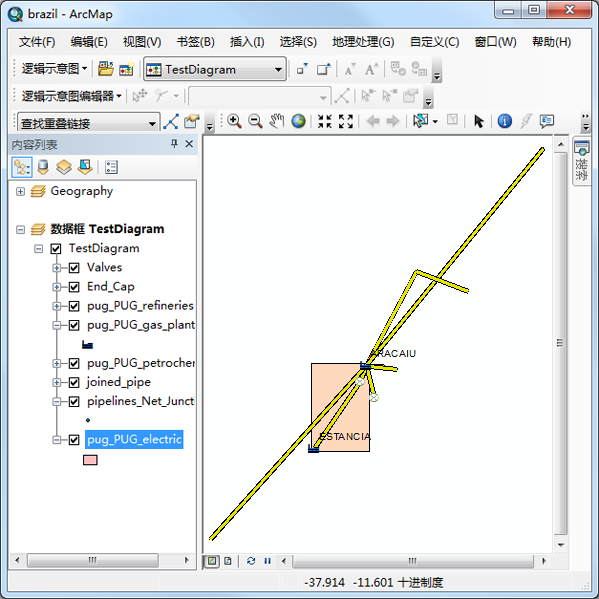Click apply layout task icon
Screen dimensions: 599x599
170,122
